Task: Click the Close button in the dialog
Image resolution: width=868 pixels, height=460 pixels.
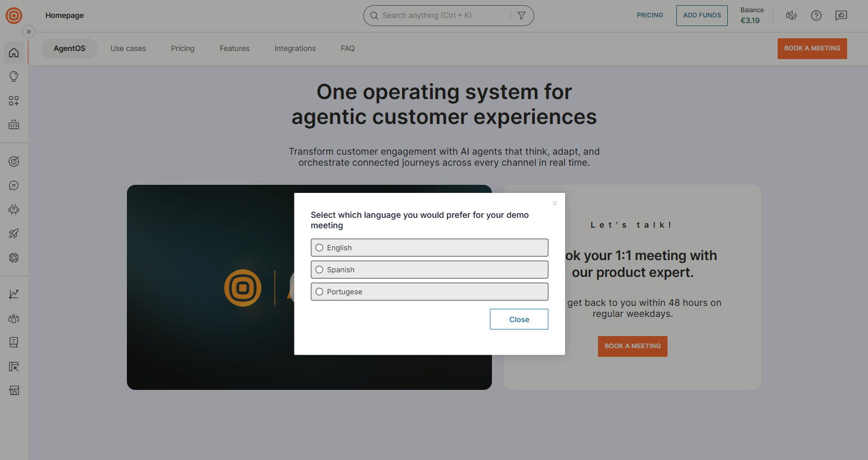Action: 519,319
